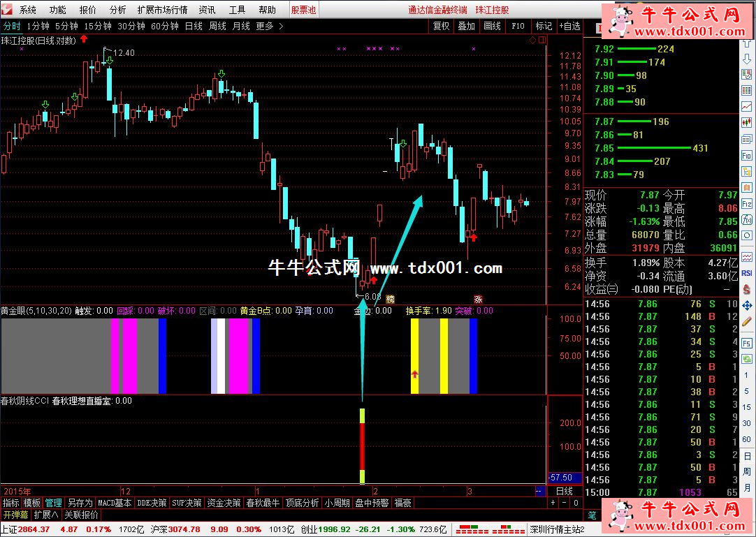
Task: Switch to 15-minute period in sidebar
Action: coord(746,407)
